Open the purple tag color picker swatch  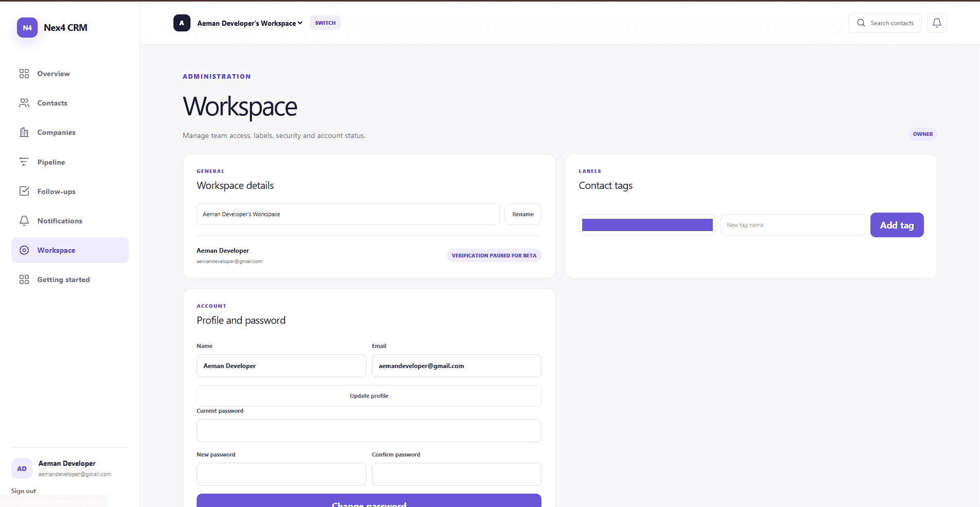coord(647,225)
